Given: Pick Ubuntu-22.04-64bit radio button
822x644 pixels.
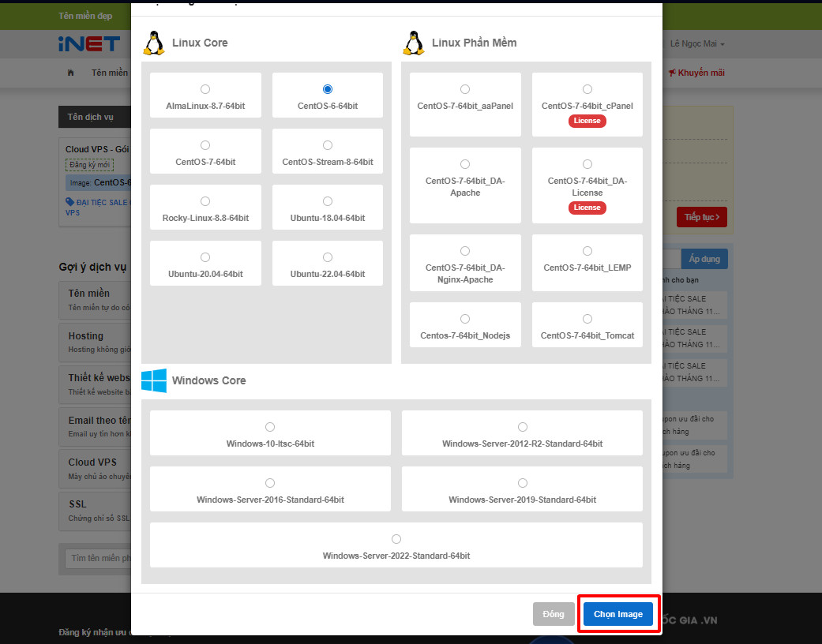Looking at the screenshot, I should tap(328, 257).
